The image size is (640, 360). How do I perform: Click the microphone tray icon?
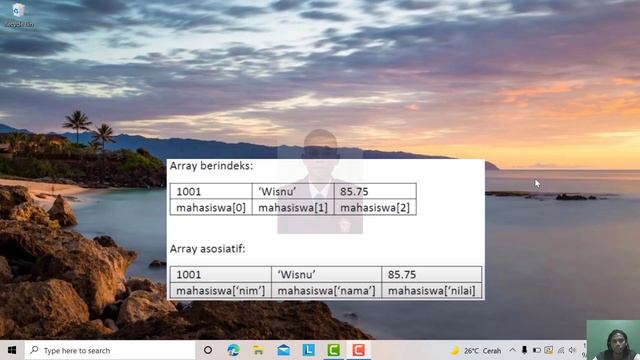pyautogui.click(x=524, y=350)
